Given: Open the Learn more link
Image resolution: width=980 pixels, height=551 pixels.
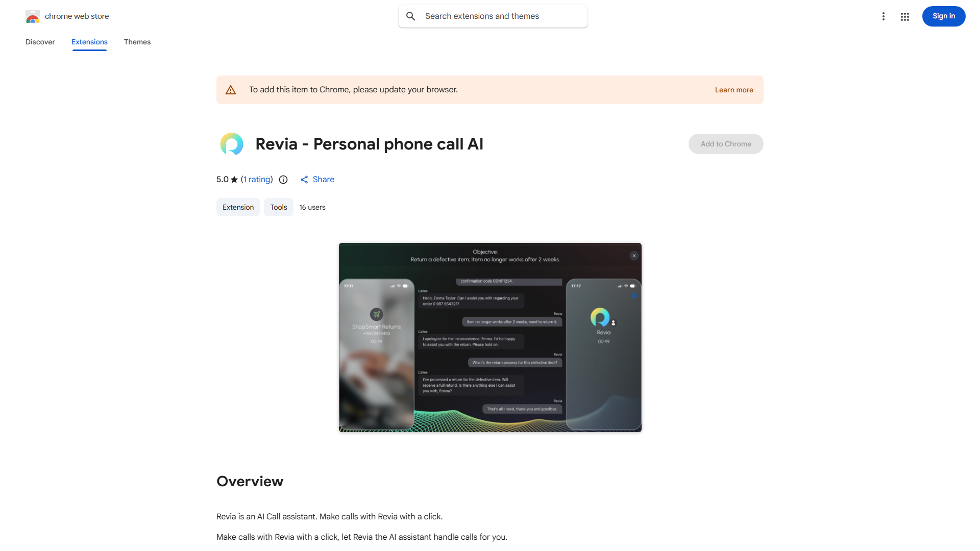Looking at the screenshot, I should (734, 90).
